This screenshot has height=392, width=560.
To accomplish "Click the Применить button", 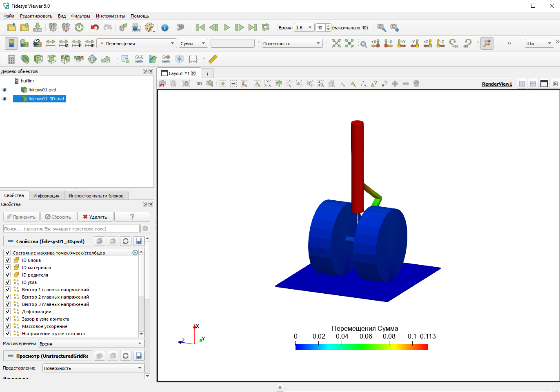I will (x=21, y=217).
